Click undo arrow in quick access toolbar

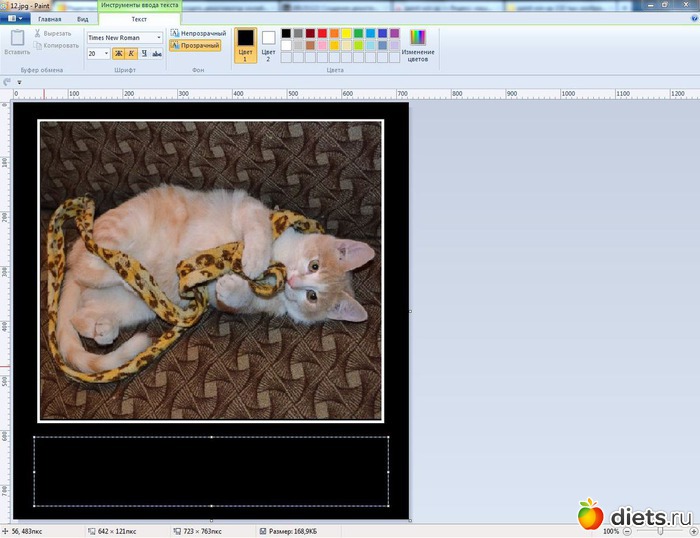pos(8,82)
